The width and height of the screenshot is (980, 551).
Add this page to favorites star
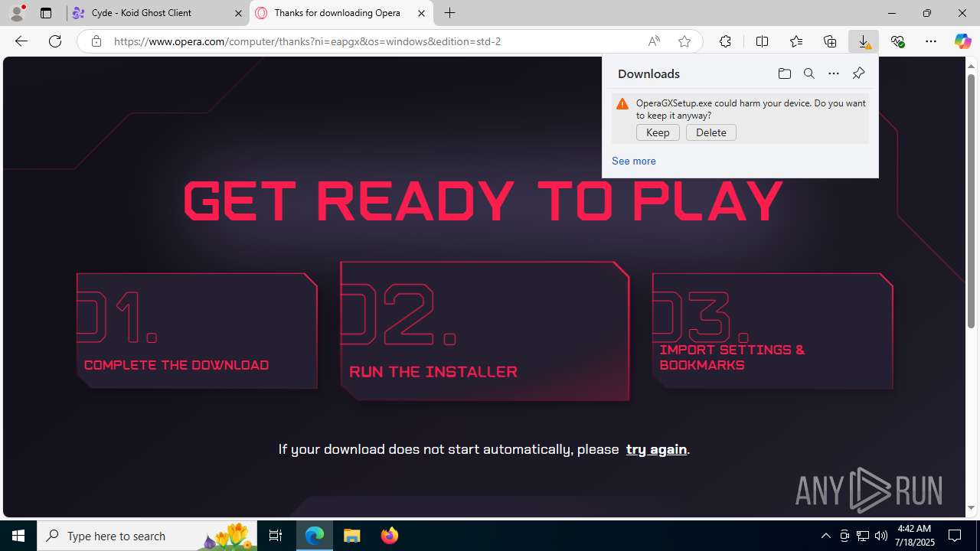[x=684, y=41]
